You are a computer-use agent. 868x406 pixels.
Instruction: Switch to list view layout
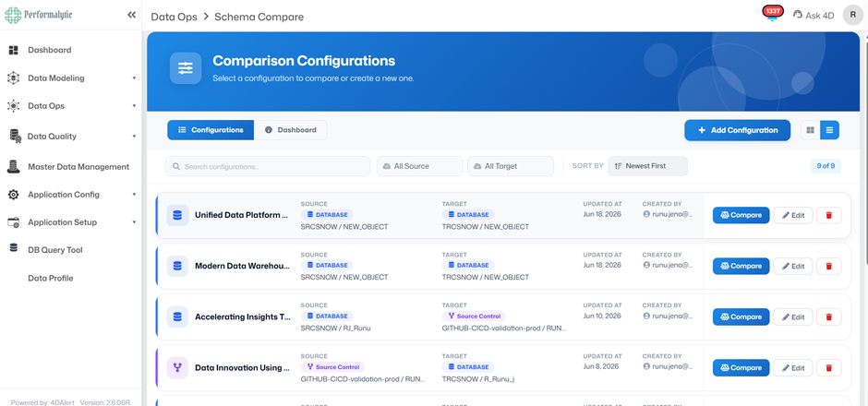tap(829, 130)
